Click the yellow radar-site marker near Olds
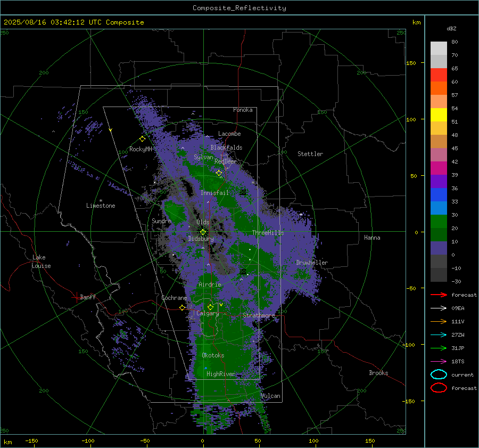The height and width of the screenshot is (448, 479). pos(203,232)
